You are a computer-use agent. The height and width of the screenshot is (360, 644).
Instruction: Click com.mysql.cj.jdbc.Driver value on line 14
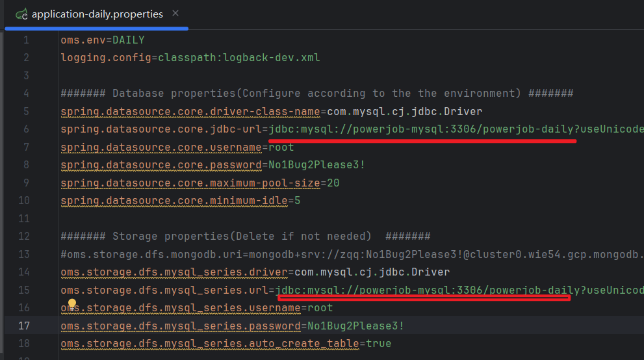[372, 272]
